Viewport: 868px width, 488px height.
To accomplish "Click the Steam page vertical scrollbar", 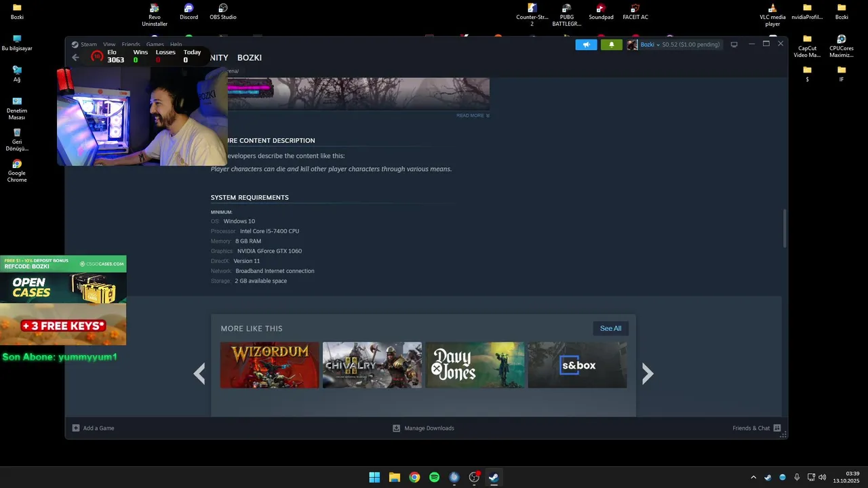I will coord(785,228).
